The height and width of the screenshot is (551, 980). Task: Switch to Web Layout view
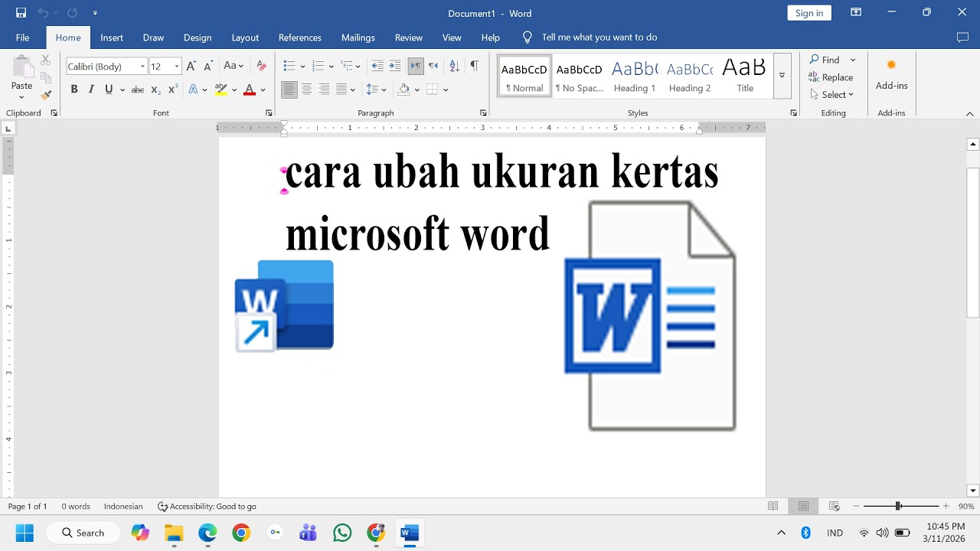click(x=835, y=506)
